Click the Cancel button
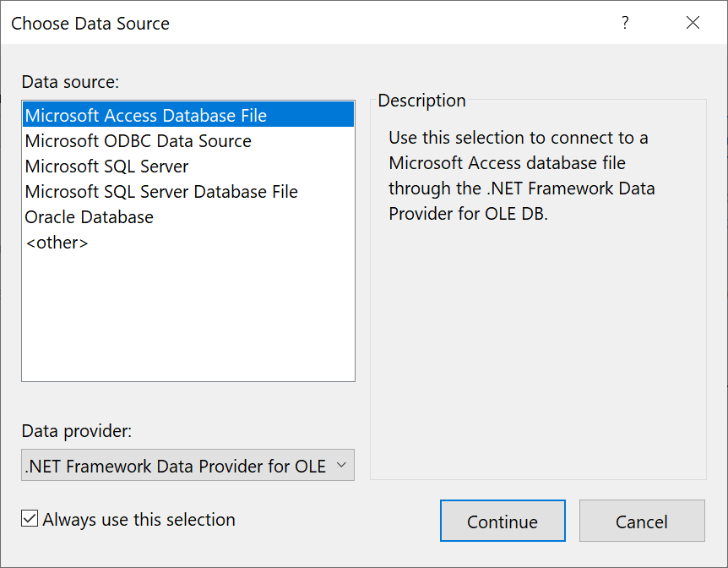 [642, 521]
